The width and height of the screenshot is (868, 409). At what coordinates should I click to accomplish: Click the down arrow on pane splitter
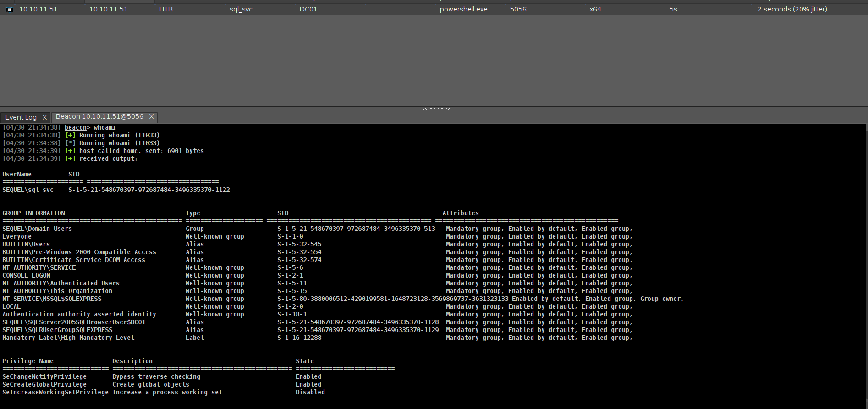[x=448, y=109]
